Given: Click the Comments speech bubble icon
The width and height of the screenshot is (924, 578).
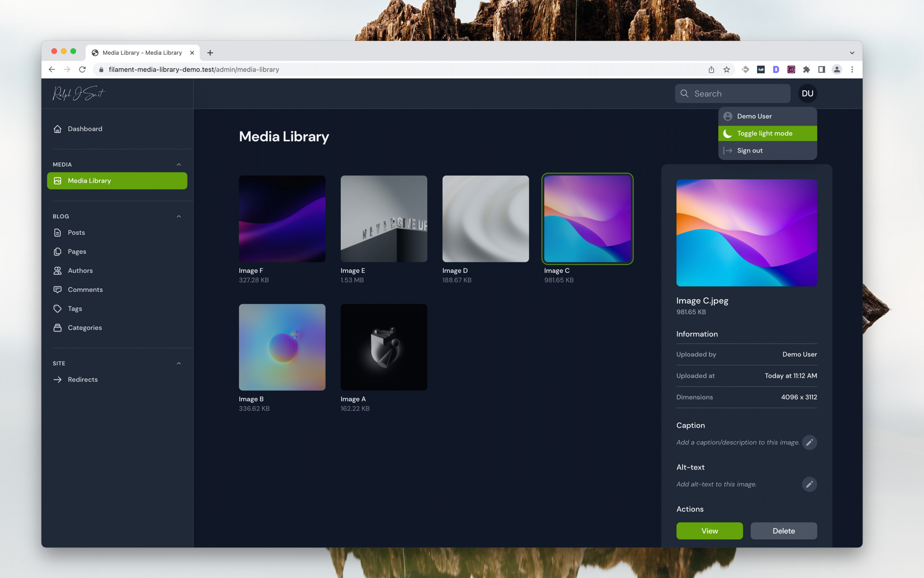Looking at the screenshot, I should [57, 290].
